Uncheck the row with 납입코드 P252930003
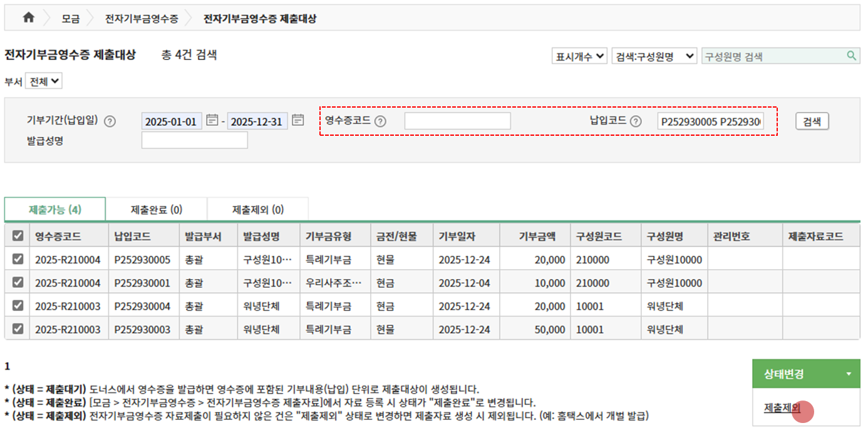The image size is (868, 433). (18, 329)
